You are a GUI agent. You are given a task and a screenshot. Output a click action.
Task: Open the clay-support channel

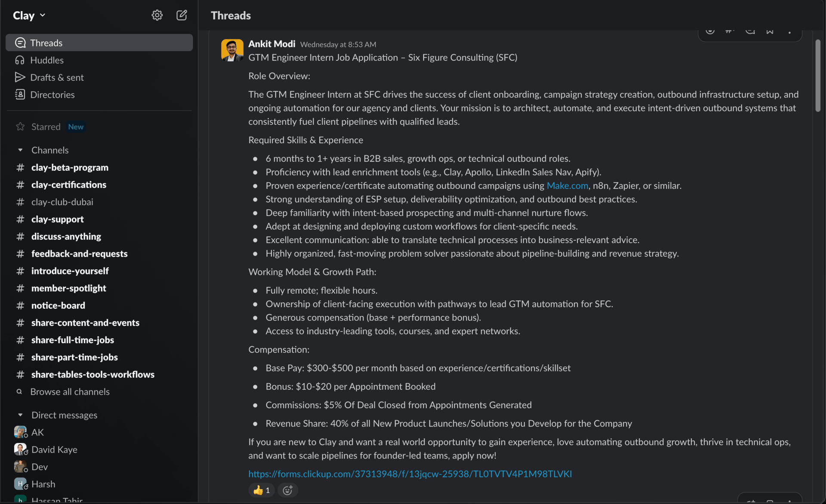(57, 219)
